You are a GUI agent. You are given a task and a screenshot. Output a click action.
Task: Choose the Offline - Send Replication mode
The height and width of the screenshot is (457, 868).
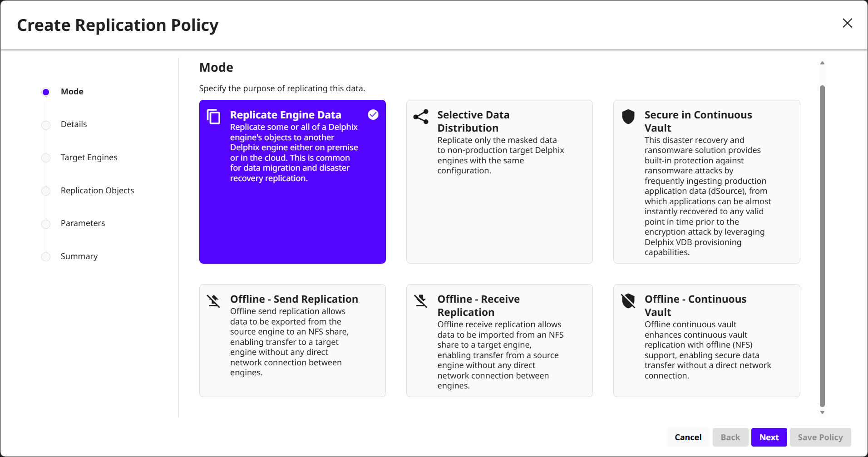(292, 340)
